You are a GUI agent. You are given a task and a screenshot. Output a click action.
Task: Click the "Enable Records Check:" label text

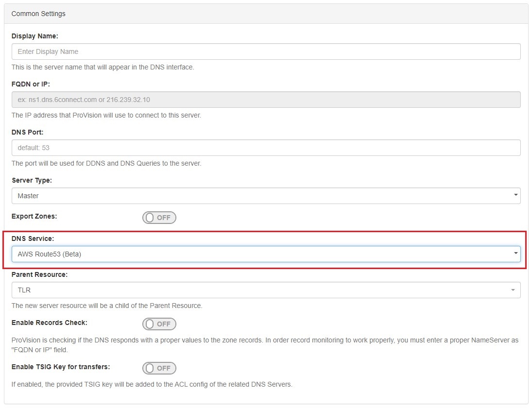pyautogui.click(x=50, y=323)
